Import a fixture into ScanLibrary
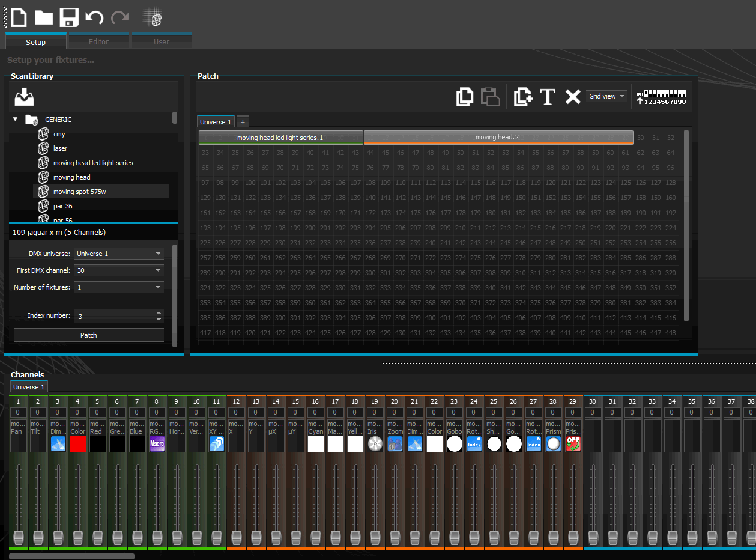This screenshot has height=560, width=756. pyautogui.click(x=25, y=96)
